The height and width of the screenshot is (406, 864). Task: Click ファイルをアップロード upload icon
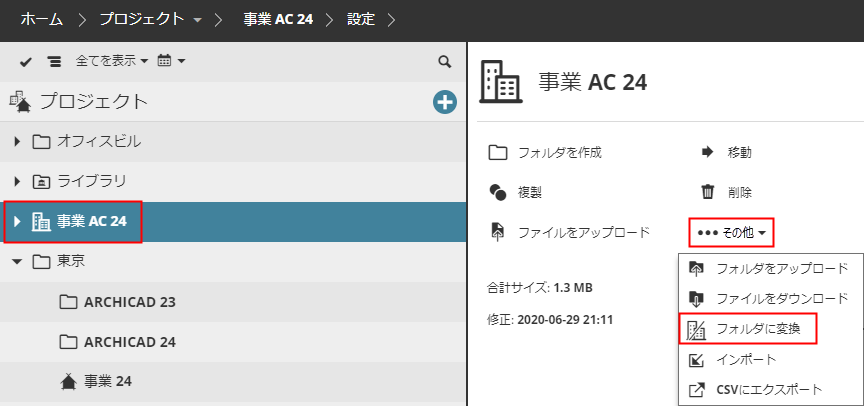tap(498, 232)
